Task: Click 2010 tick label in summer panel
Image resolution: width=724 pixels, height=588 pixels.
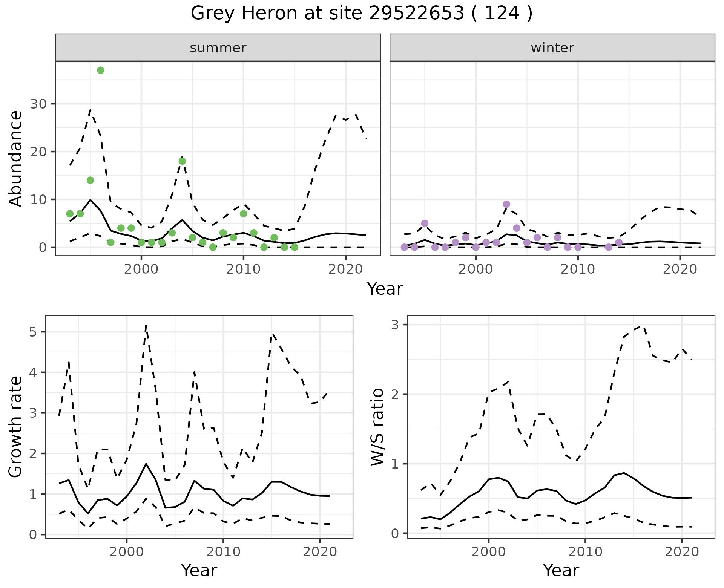Action: pos(243,269)
